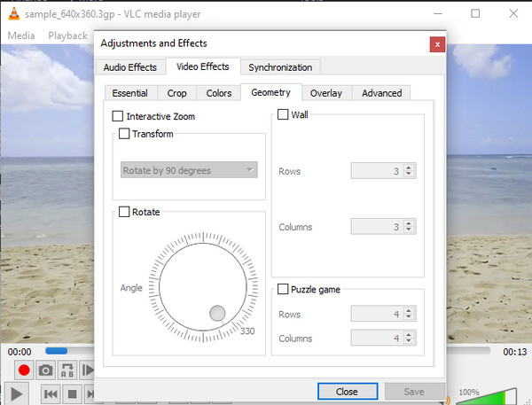The image size is (532, 405).
Task: Switch to the Essential sub-tab
Action: pyautogui.click(x=130, y=93)
